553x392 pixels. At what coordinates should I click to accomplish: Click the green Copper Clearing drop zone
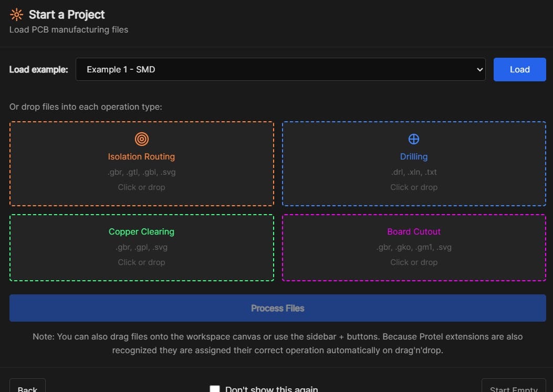141,246
